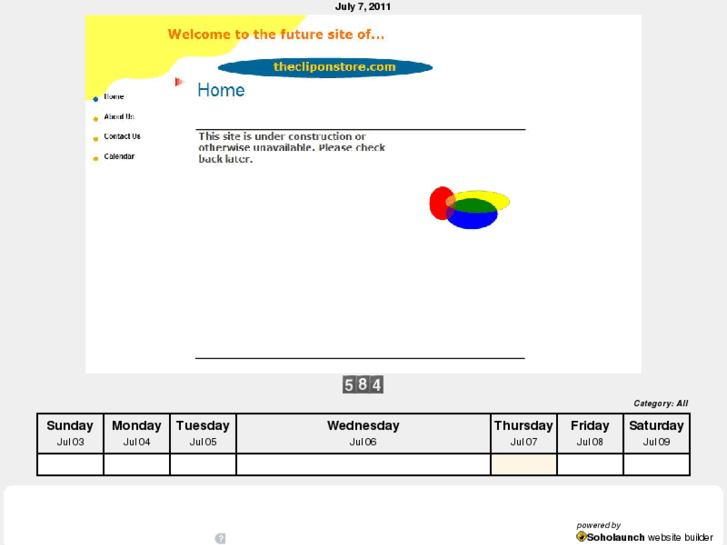Click the small help question mark icon
727x545 pixels.
point(220,538)
